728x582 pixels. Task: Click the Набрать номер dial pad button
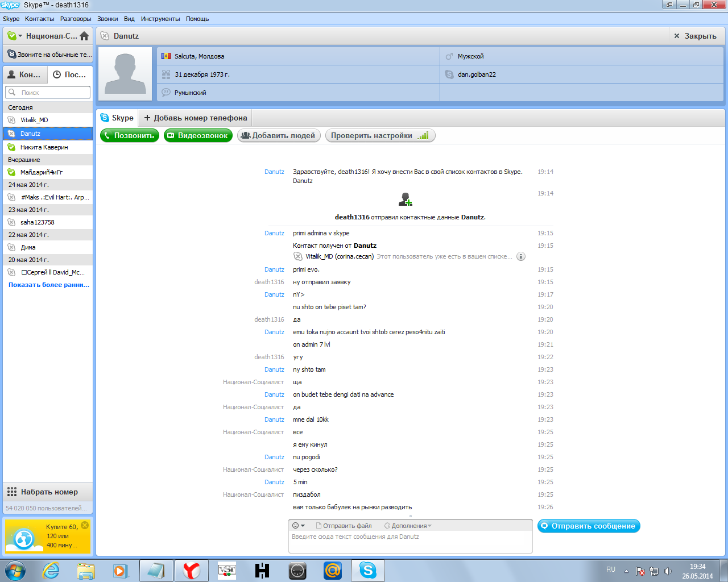(x=48, y=492)
